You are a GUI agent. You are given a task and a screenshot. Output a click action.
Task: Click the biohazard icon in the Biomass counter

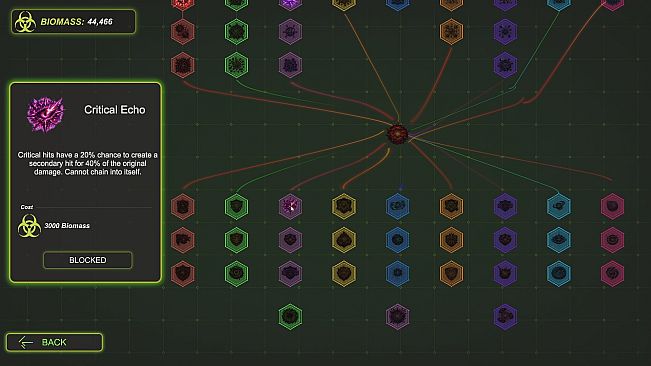[25, 22]
